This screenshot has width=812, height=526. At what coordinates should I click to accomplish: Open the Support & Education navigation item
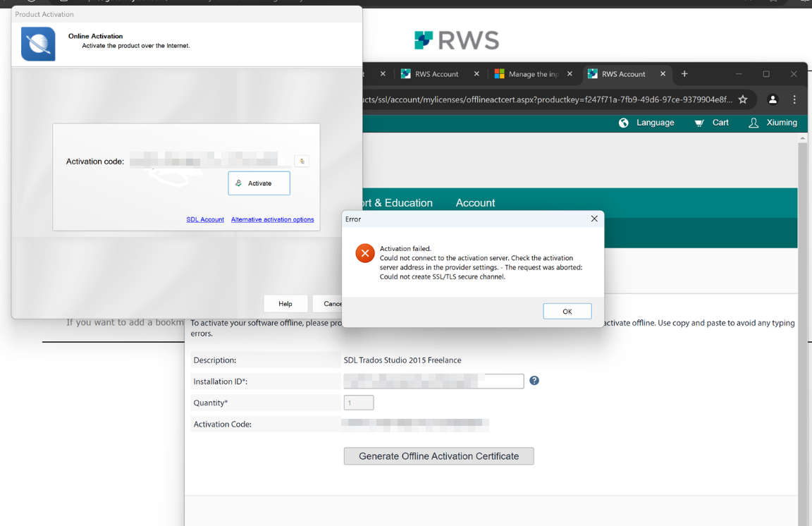pos(398,203)
